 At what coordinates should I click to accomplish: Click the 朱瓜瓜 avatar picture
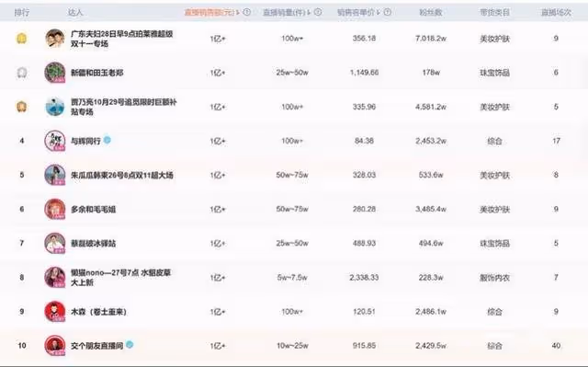55,175
